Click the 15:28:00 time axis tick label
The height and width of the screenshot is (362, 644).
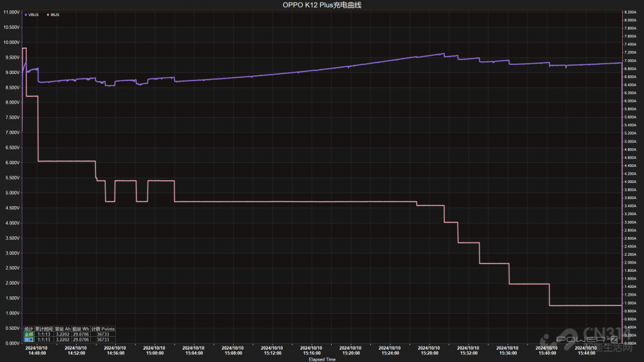coord(429,353)
